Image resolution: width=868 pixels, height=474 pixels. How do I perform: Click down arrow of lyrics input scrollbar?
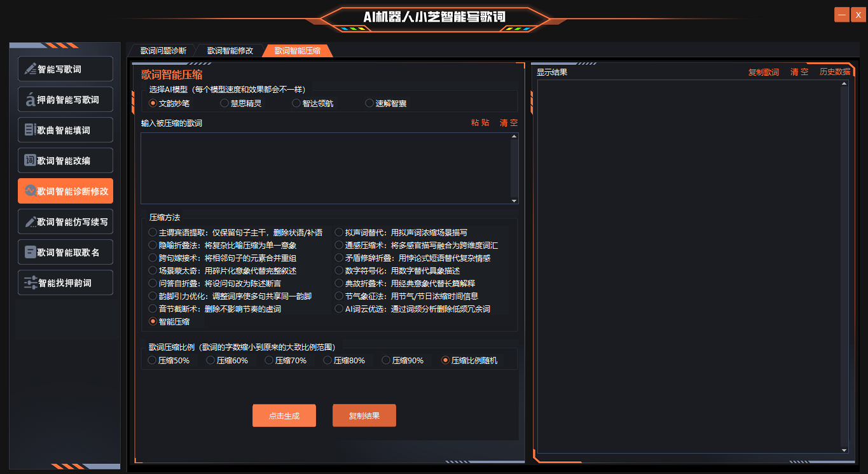pyautogui.click(x=514, y=200)
